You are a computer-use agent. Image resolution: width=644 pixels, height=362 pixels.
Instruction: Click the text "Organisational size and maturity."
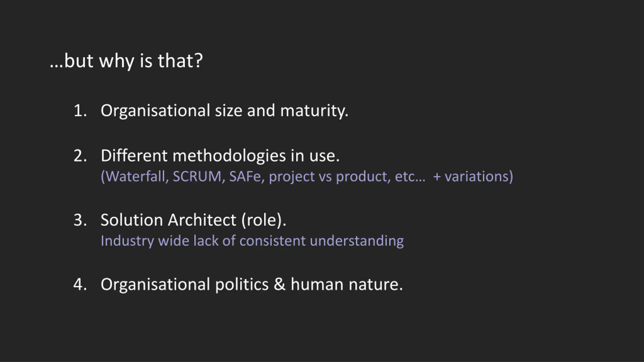(224, 111)
